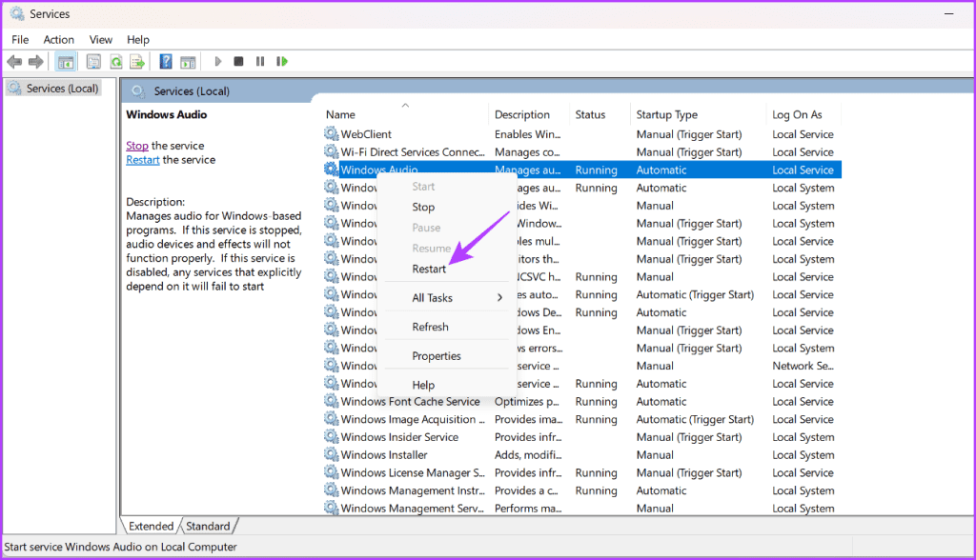Minimize the Services window
The height and width of the screenshot is (560, 976).
948,13
